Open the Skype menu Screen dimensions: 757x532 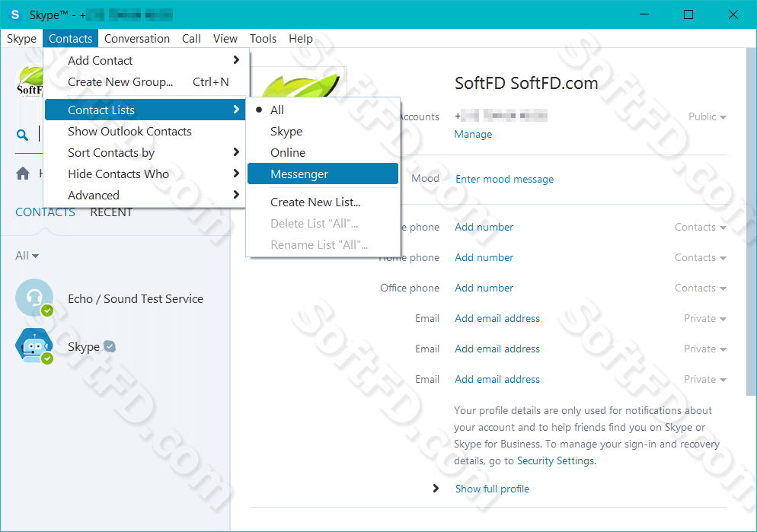click(21, 39)
